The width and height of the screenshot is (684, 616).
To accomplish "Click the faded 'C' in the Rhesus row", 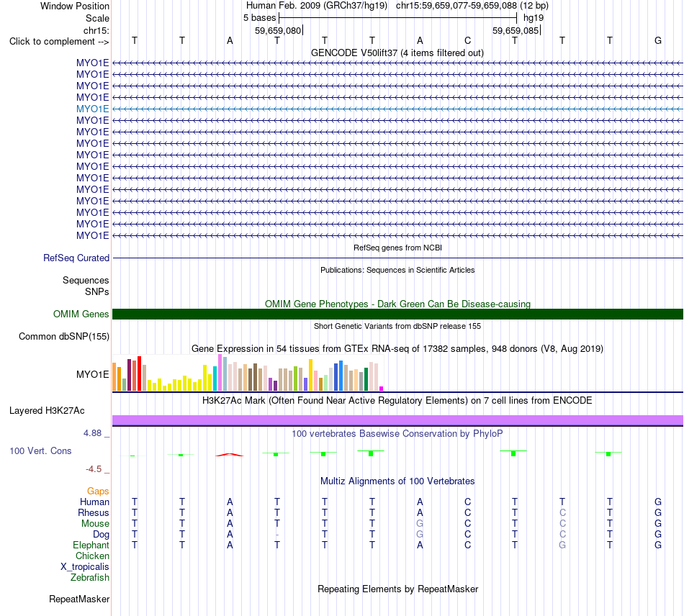I will [x=562, y=512].
